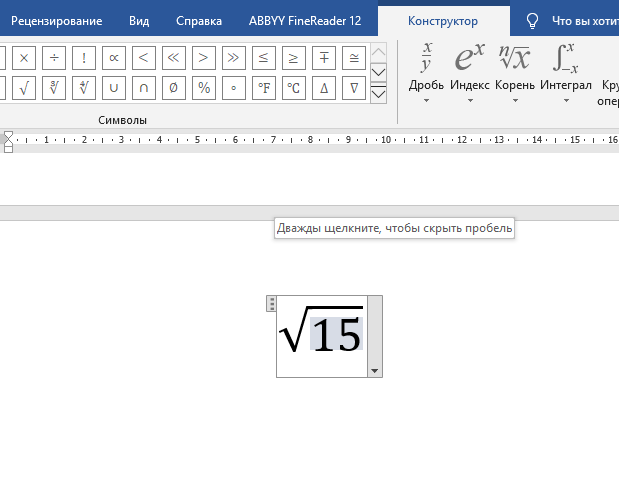The height and width of the screenshot is (502, 619).
Task: Insert the union symbol
Action: (x=114, y=88)
